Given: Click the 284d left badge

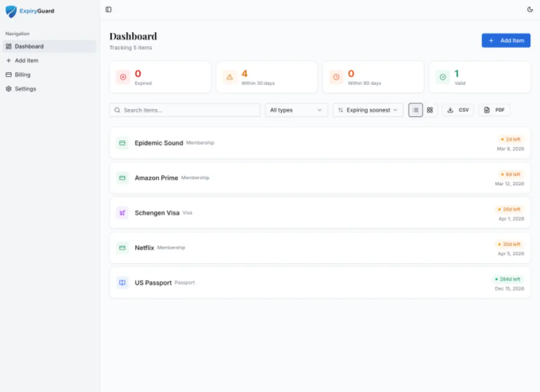Looking at the screenshot, I should pos(508,279).
